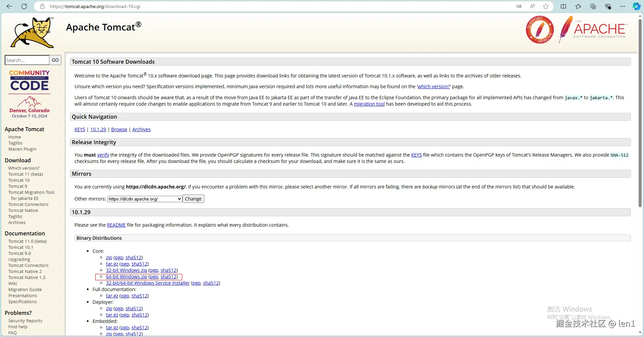This screenshot has width=644, height=337.
Task: Open the Favorites list icon
Action: 578,6
